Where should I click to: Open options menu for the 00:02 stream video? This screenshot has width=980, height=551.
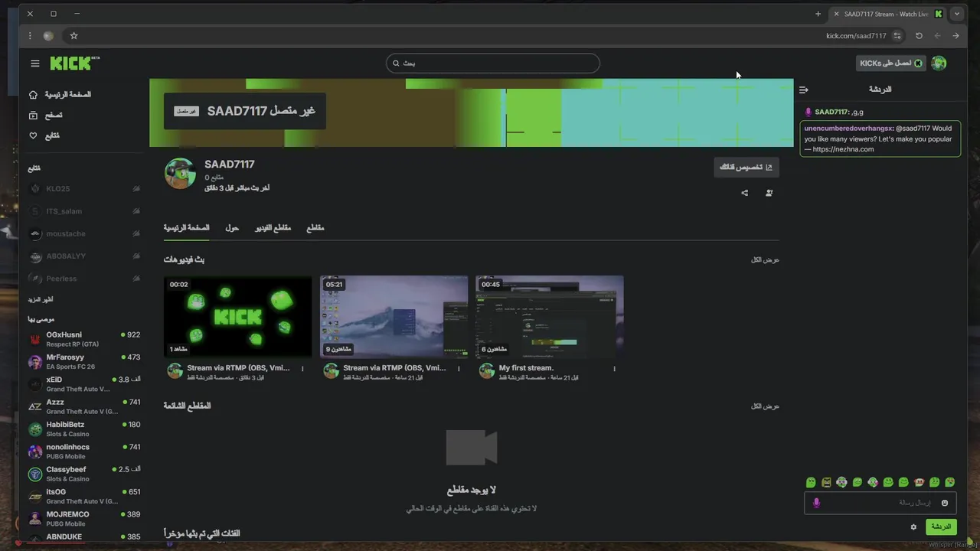[x=302, y=368]
